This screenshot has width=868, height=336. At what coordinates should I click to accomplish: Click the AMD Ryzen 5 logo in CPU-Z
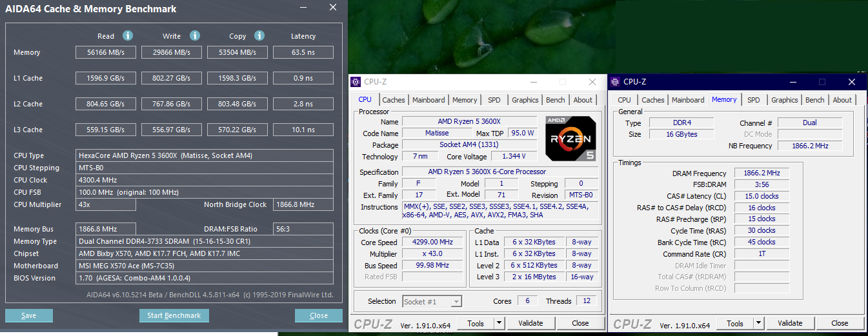[570, 138]
